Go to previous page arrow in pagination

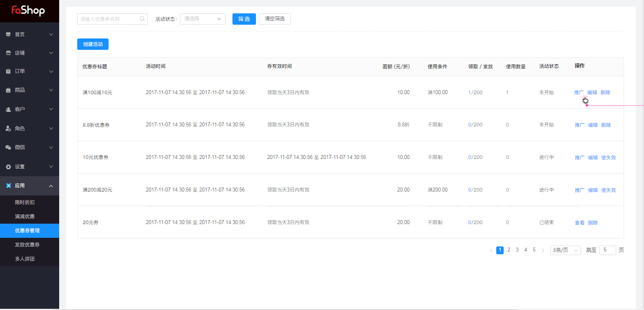click(x=491, y=250)
